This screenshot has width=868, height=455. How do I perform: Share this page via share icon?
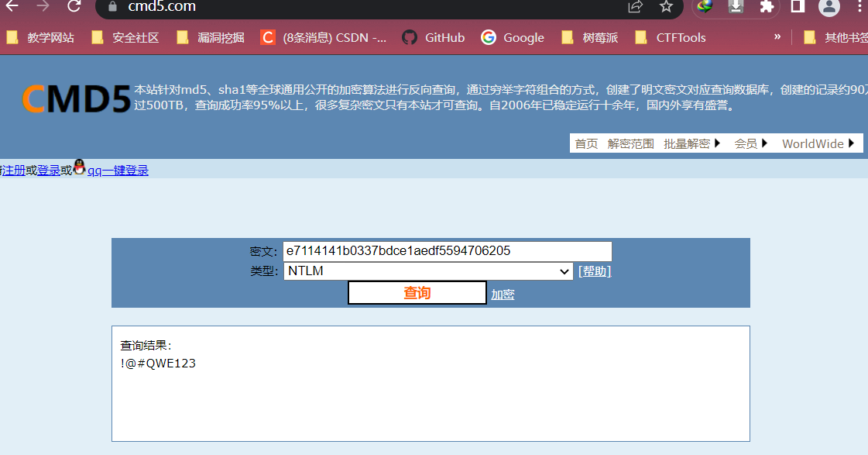(635, 7)
